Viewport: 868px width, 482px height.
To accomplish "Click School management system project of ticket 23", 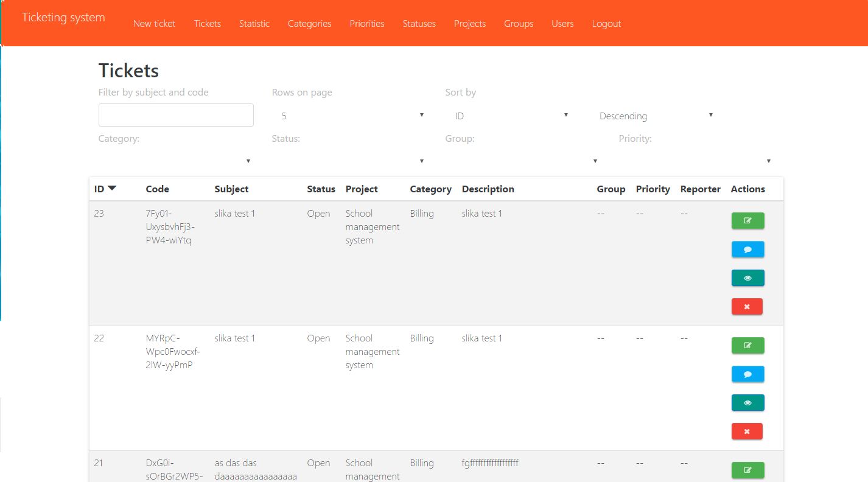I will (x=373, y=227).
